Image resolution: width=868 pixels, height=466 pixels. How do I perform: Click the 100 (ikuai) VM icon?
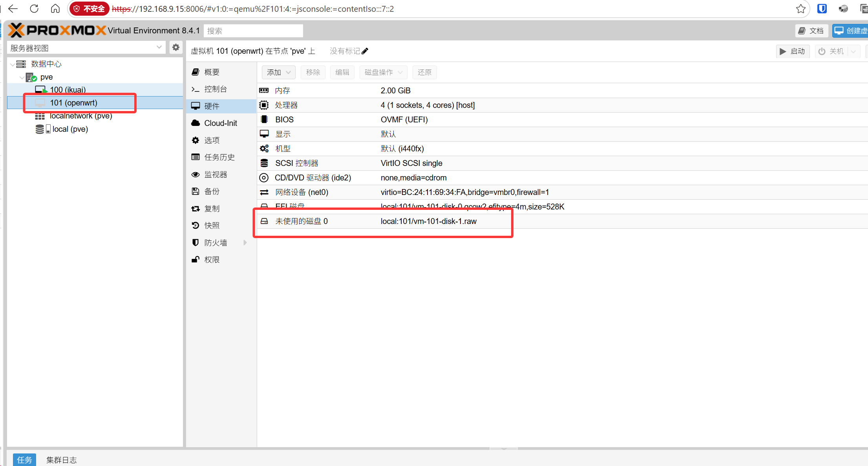tap(40, 90)
